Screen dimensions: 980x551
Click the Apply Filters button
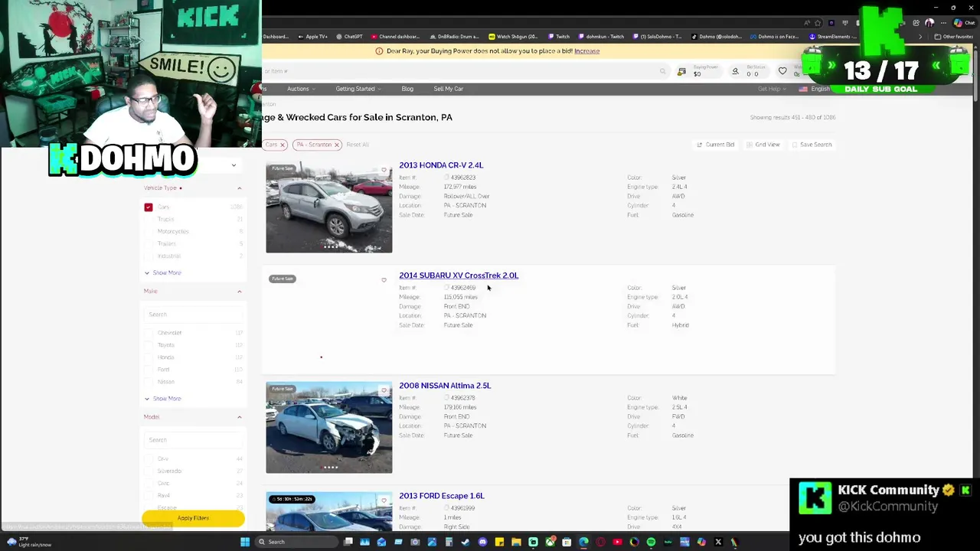pos(193,518)
